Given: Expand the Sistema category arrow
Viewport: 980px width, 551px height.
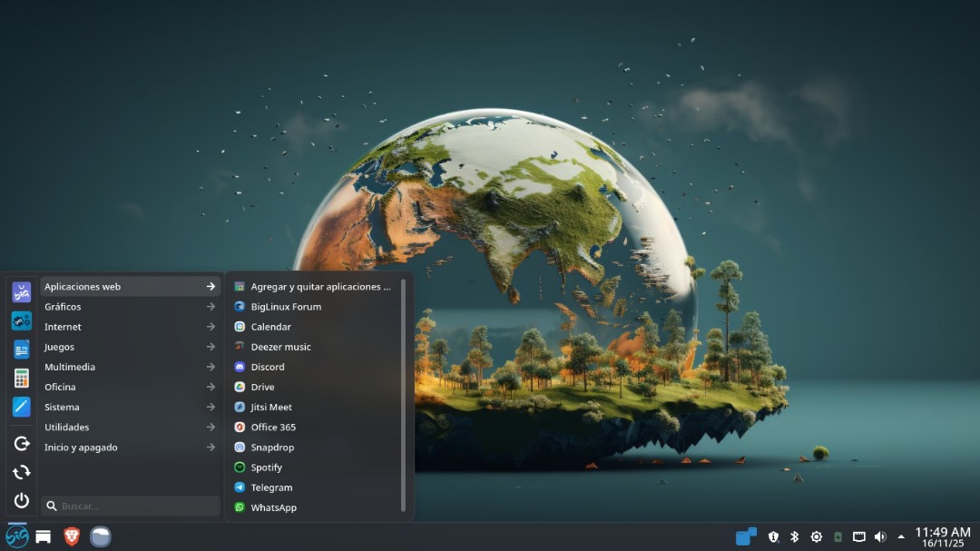Looking at the screenshot, I should coord(211,407).
